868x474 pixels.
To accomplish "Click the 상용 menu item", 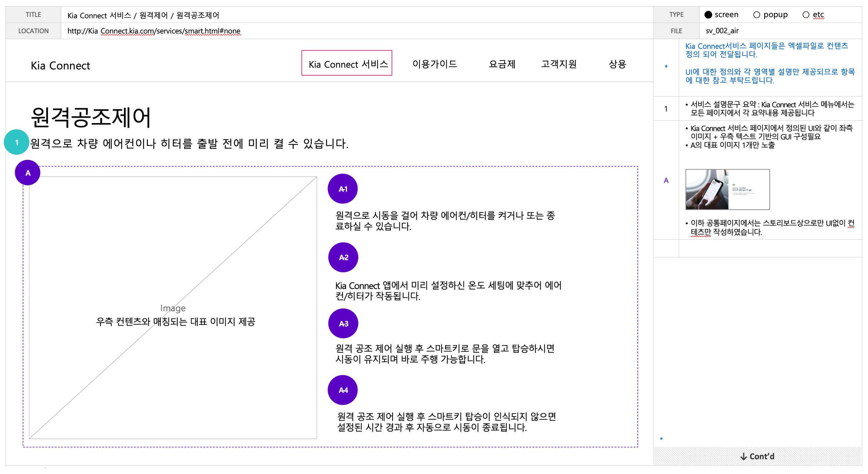I will [617, 63].
